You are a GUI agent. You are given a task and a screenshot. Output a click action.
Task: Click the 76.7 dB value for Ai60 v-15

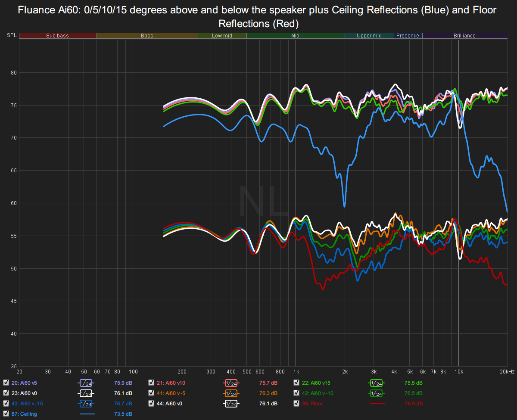123,404
